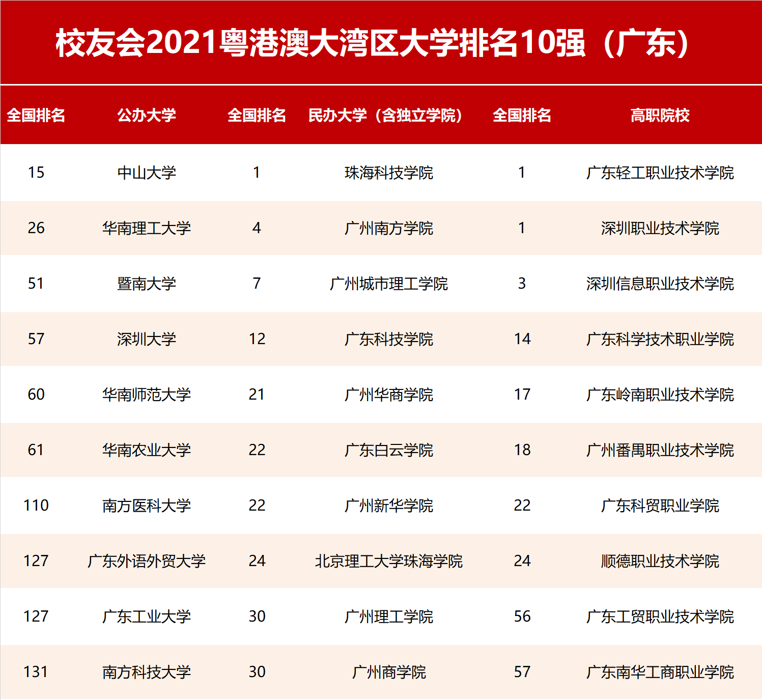Click 广东科技学院 cell
The image size is (762, 700).
click(x=388, y=339)
